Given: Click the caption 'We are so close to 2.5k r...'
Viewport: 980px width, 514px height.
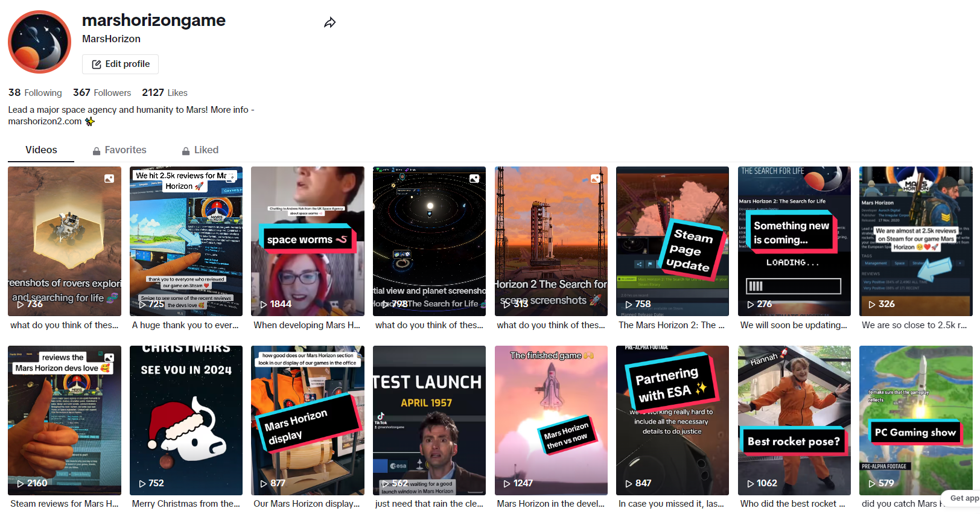Looking at the screenshot, I should [914, 325].
